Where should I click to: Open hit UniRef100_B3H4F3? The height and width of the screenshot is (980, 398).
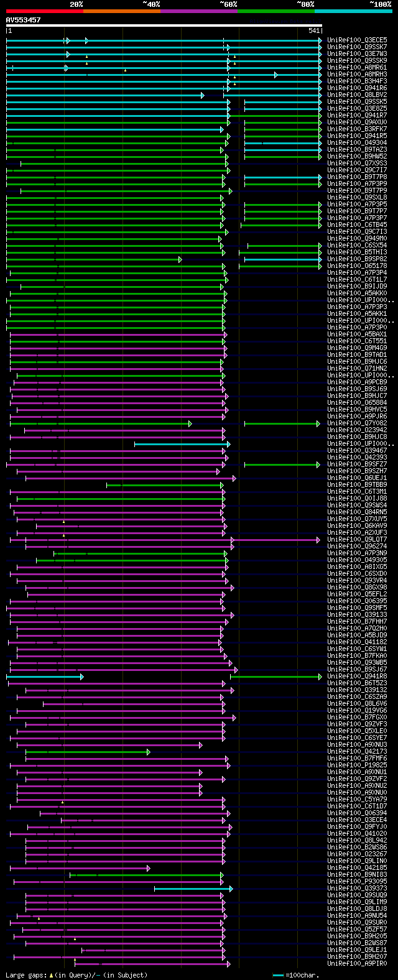point(357,81)
